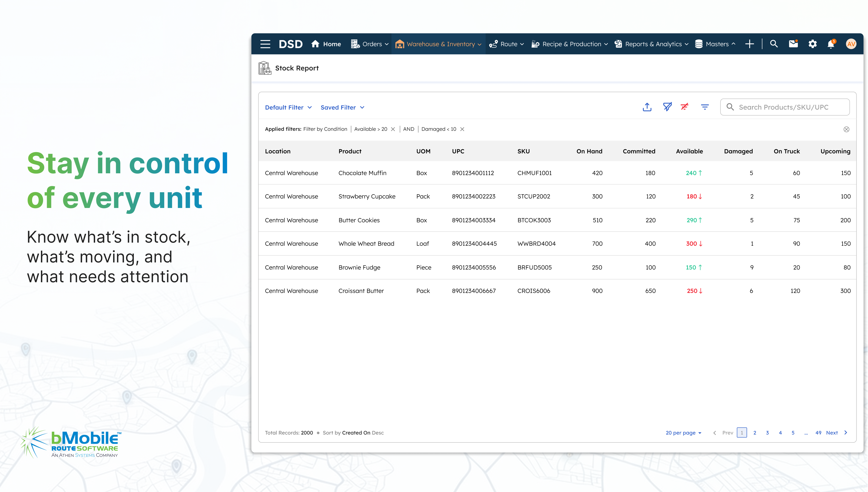Remove the Available > 20 filter
The width and height of the screenshot is (868, 492).
[x=393, y=129]
